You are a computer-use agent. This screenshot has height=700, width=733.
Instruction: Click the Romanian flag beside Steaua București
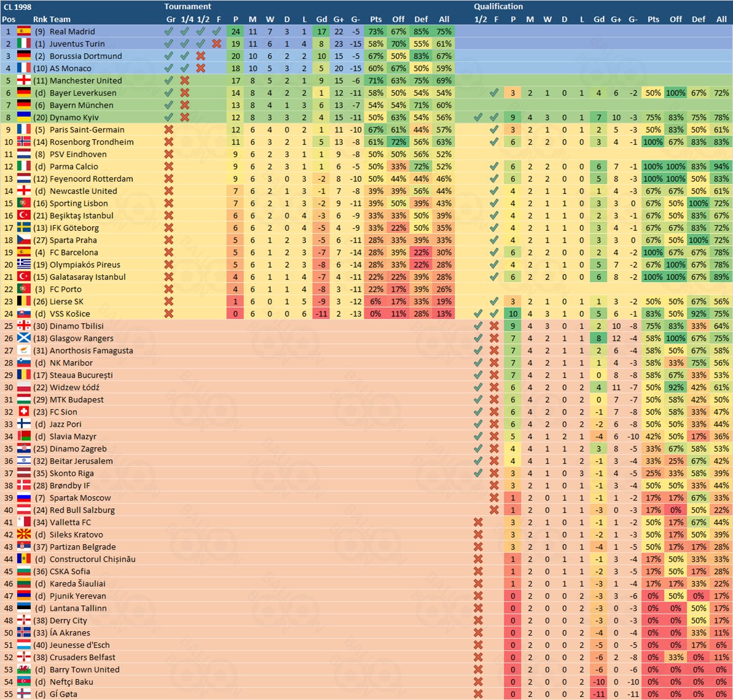[x=24, y=375]
